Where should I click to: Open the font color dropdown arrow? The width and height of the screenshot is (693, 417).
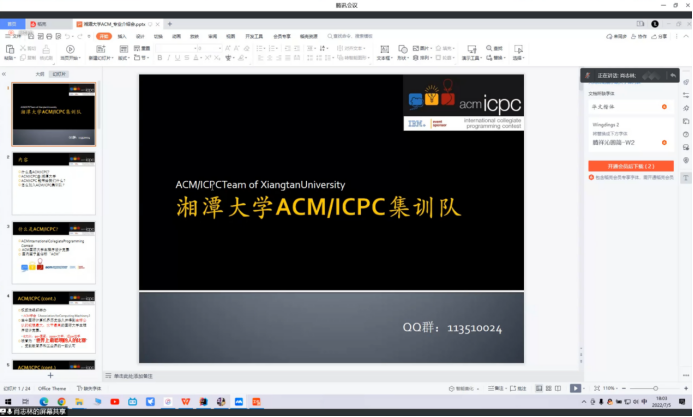click(201, 58)
